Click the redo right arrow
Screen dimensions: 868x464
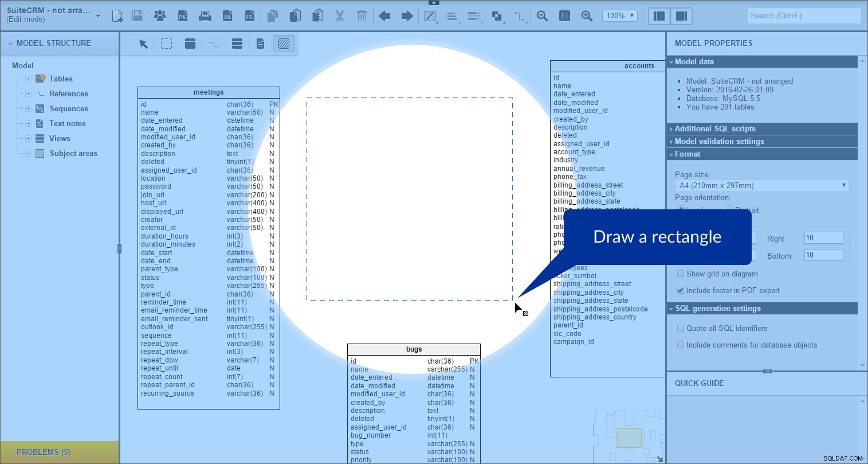click(407, 16)
